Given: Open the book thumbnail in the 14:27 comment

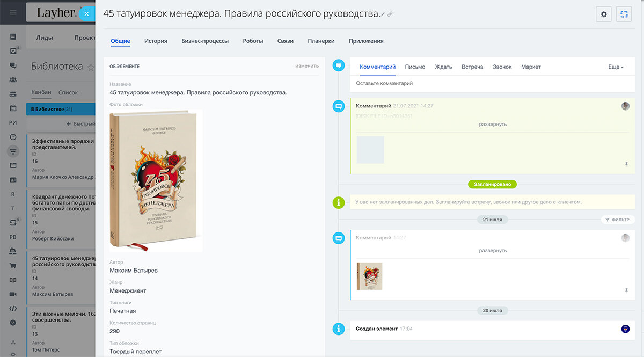Looking at the screenshot, I should pyautogui.click(x=370, y=276).
